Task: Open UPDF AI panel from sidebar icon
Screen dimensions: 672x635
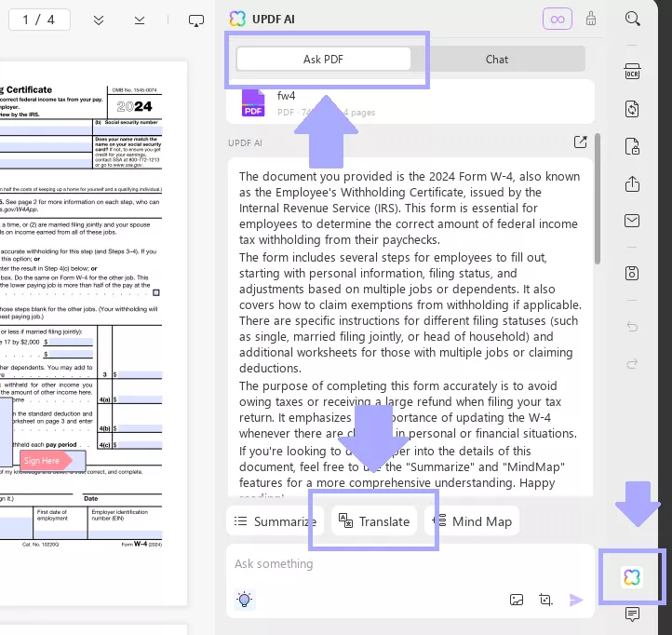Action: [632, 577]
